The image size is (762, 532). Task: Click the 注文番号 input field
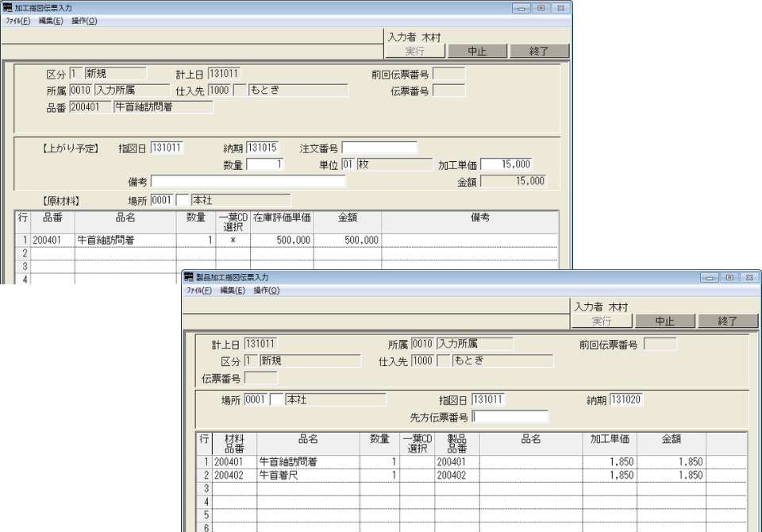coord(379,148)
